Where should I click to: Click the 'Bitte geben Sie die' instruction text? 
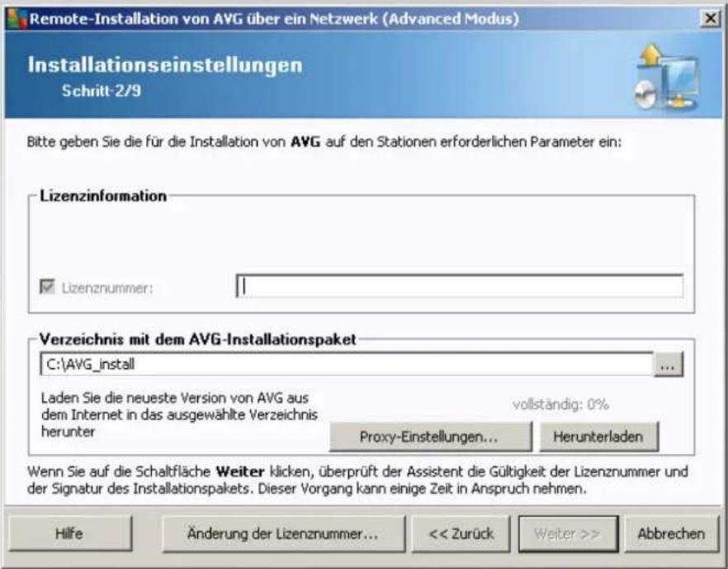(324, 142)
